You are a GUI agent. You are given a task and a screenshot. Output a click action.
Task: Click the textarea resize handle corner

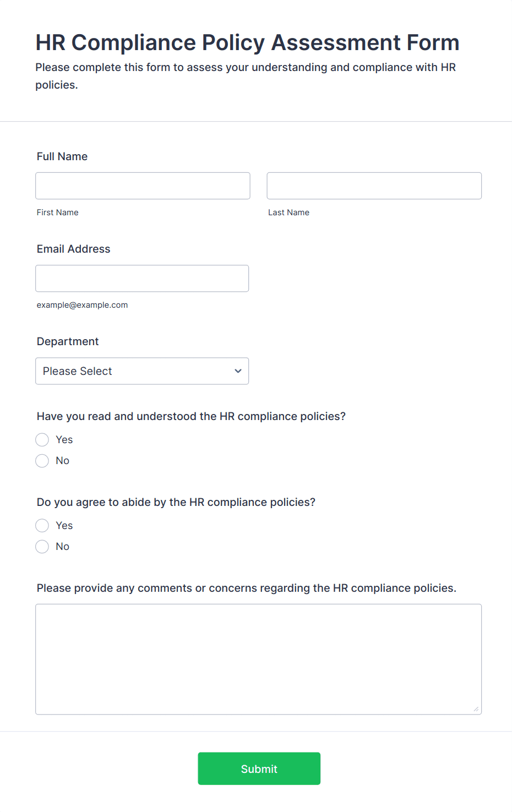(476, 709)
